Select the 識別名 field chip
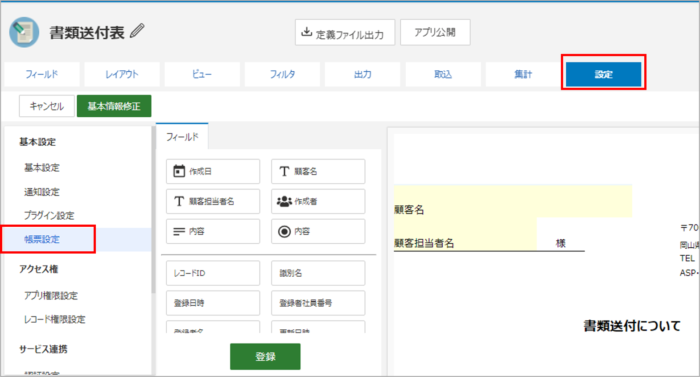 318,273
